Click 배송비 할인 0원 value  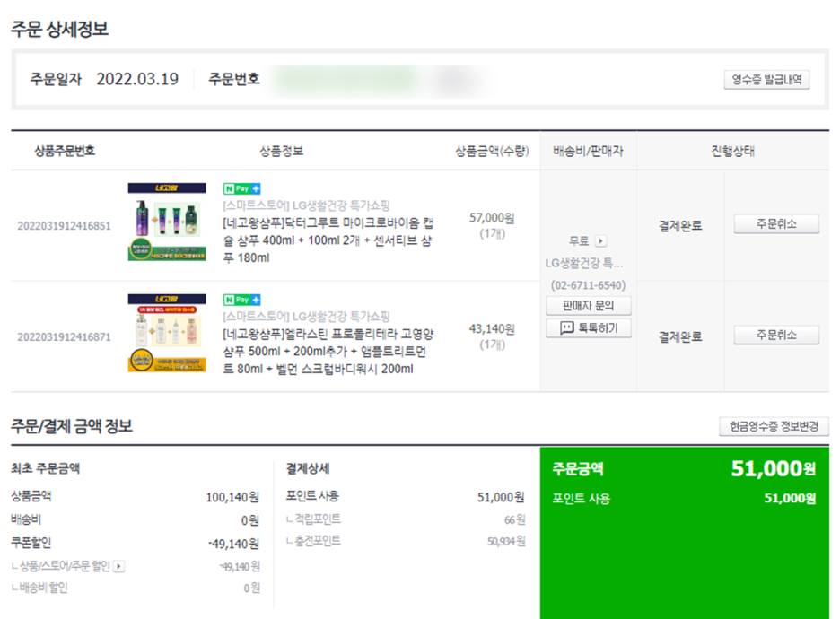tap(252, 588)
